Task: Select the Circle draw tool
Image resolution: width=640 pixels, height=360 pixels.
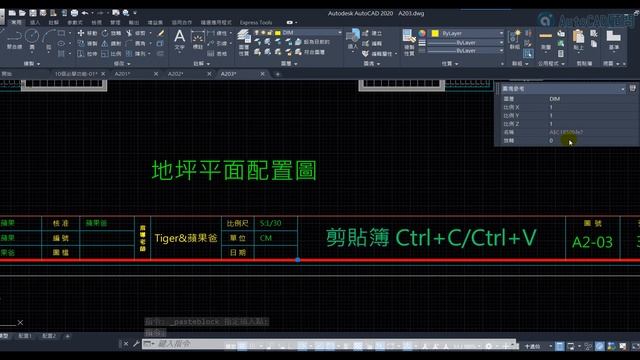Action: pos(32,40)
